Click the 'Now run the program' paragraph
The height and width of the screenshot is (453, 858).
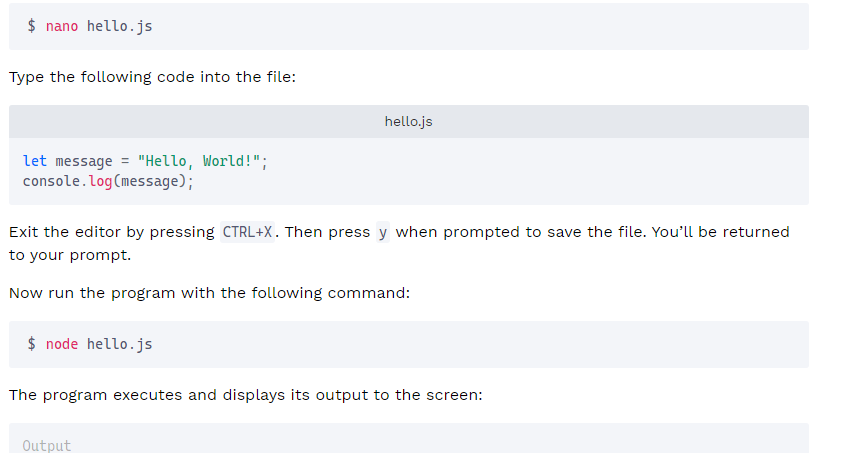click(210, 293)
